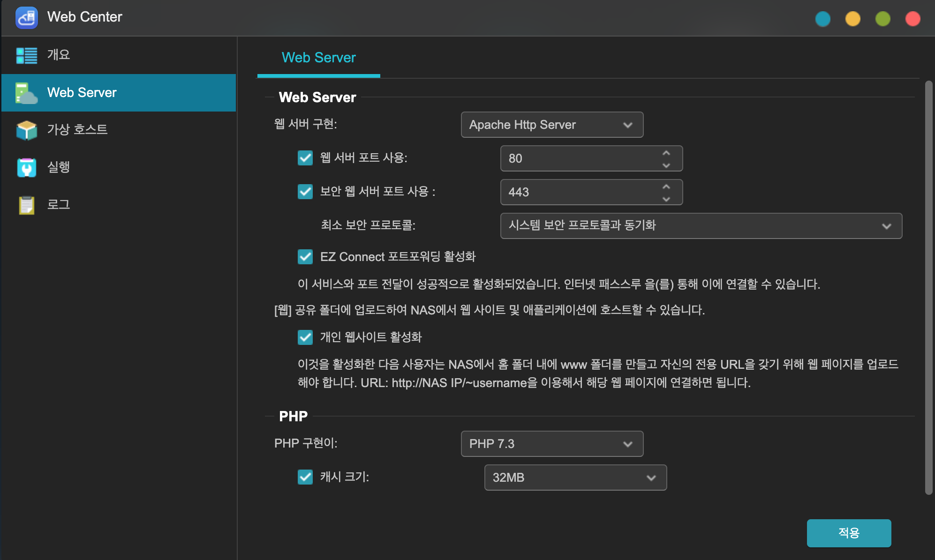Open the PHP 7.3 version dropdown

tap(552, 444)
